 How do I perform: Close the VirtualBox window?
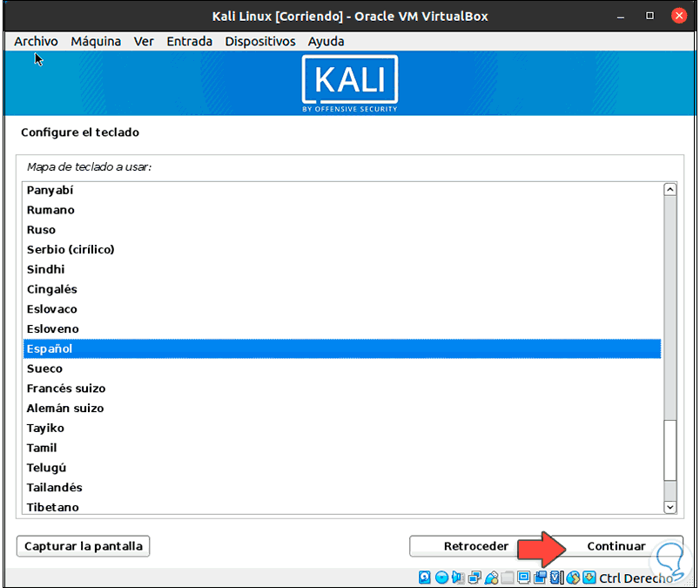pos(678,16)
